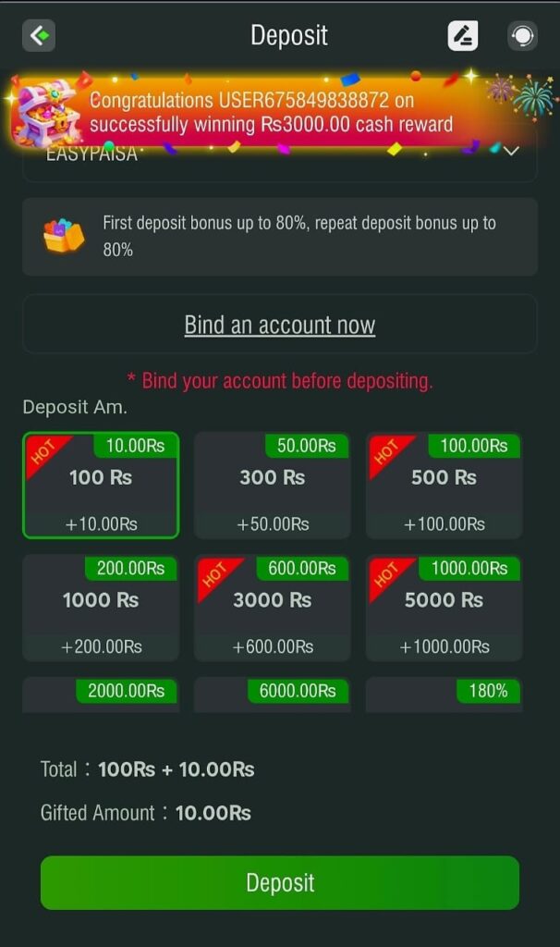The height and width of the screenshot is (947, 560).
Task: Pick the option with 6000.00Rs bonus
Action: click(x=272, y=694)
